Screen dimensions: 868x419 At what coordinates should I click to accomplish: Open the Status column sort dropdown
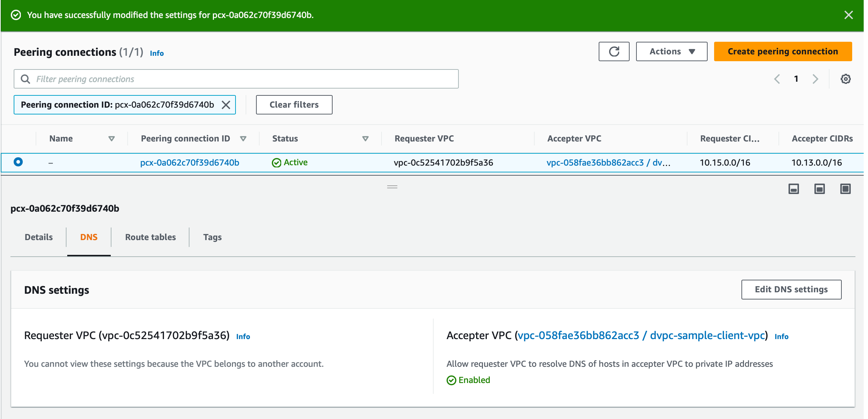click(366, 138)
